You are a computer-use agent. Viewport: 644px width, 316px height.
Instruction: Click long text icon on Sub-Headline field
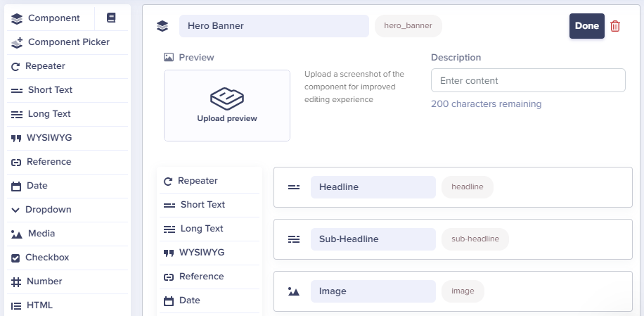click(x=294, y=239)
